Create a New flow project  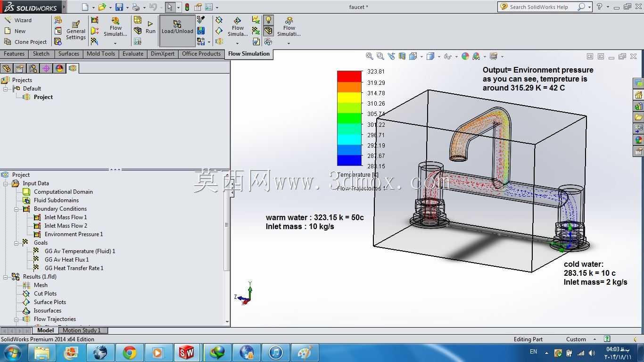click(15, 31)
